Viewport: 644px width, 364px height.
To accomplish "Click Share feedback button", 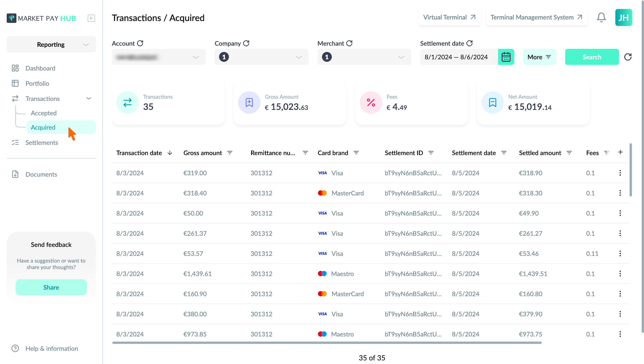I will click(51, 287).
